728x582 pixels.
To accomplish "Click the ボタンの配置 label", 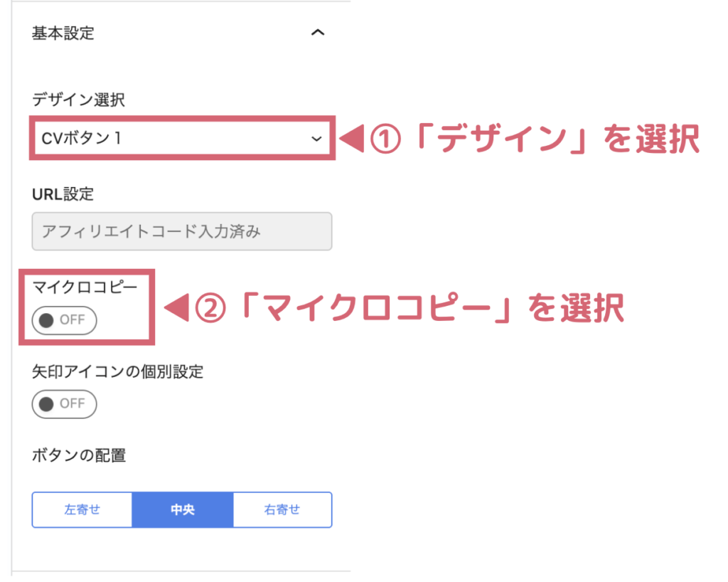I will 79,456.
